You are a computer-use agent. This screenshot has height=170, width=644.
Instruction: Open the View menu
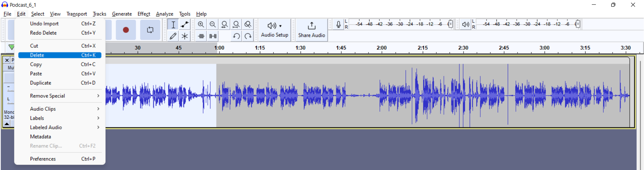point(55,14)
